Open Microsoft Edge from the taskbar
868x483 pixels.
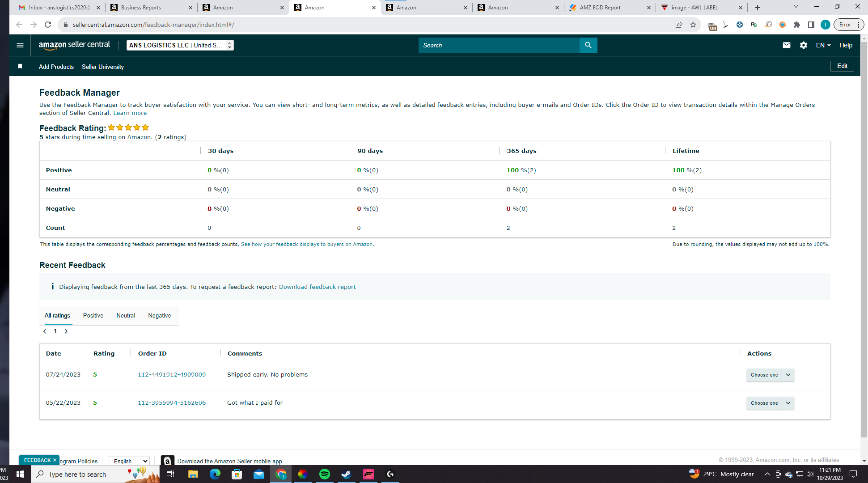point(215,474)
